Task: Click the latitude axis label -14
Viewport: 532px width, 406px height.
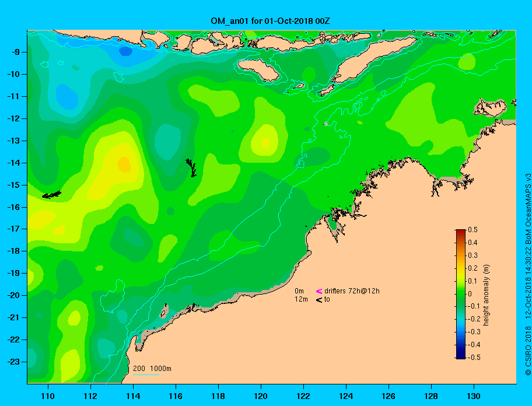Action: point(13,163)
